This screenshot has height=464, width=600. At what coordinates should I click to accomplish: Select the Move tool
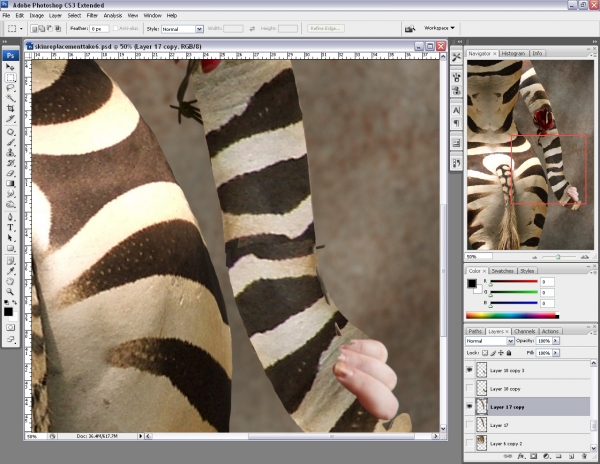pyautogui.click(x=10, y=67)
